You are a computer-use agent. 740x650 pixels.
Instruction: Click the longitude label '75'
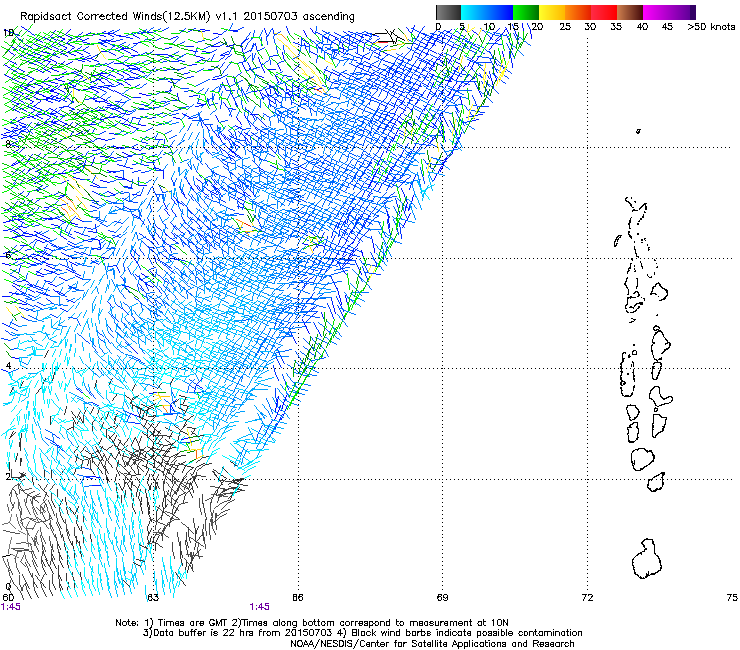[732, 598]
